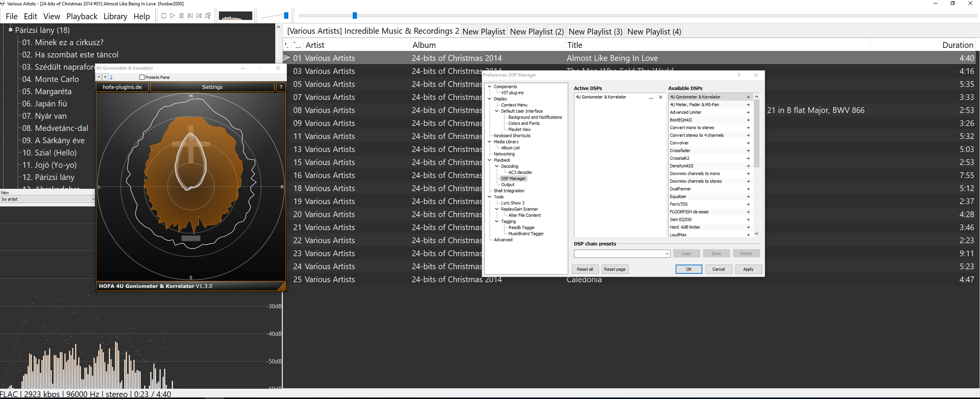Image resolution: width=980 pixels, height=399 pixels.
Task: Click the Preferences help question mark
Action: (x=739, y=75)
